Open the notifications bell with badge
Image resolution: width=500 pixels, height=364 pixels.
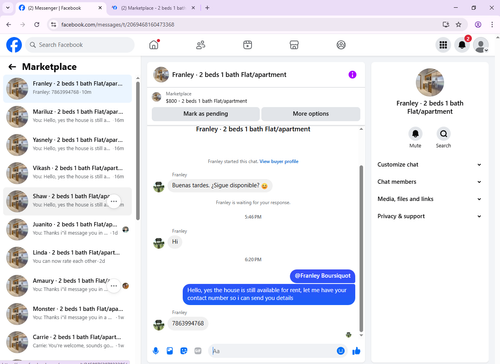[x=462, y=45]
